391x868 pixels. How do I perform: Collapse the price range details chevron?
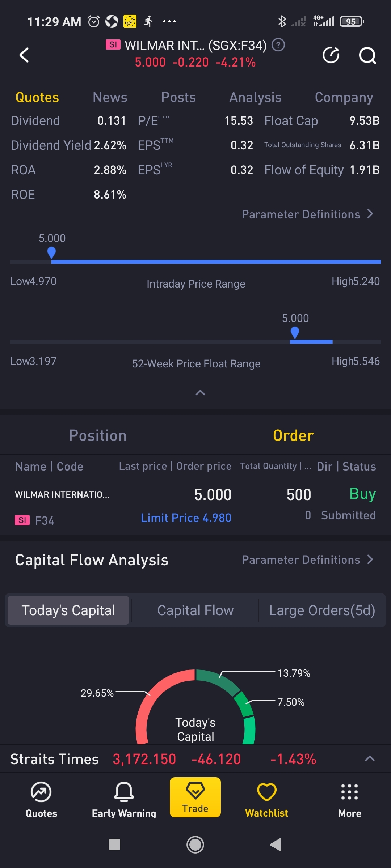[x=200, y=393]
